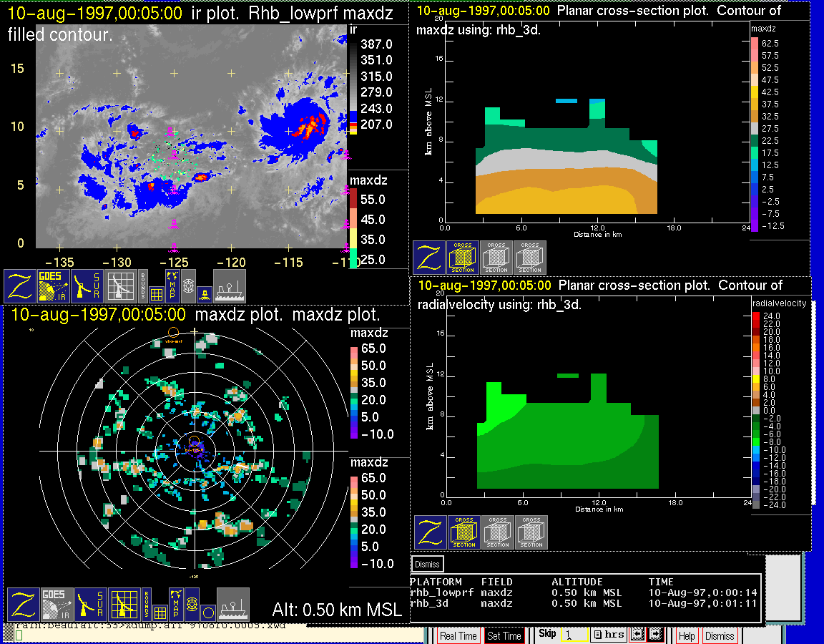Click the gray ship icon in the ir plot panel

point(230,286)
